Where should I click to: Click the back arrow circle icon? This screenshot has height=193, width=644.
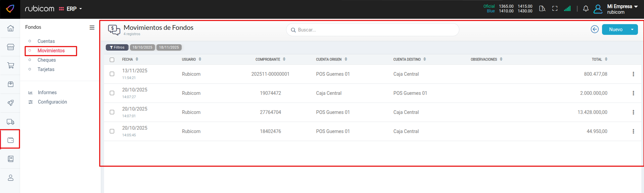click(x=594, y=29)
